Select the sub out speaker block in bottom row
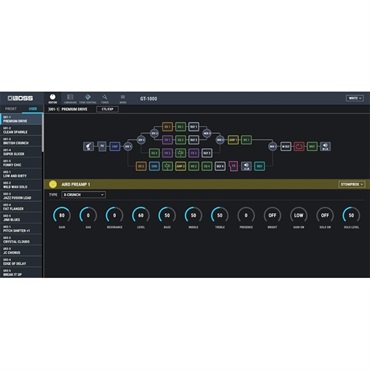The height and width of the screenshot is (370, 370). [246, 166]
